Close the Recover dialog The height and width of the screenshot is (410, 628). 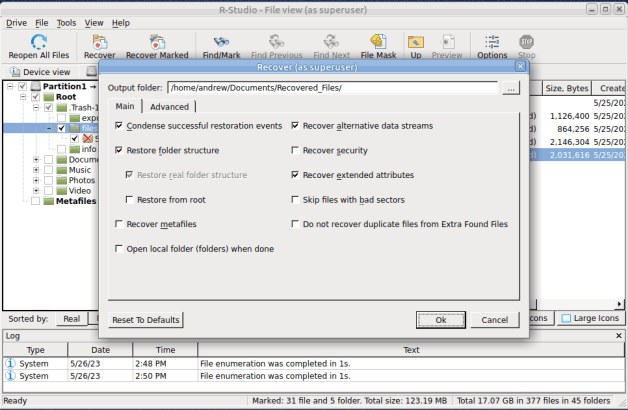pos(520,66)
